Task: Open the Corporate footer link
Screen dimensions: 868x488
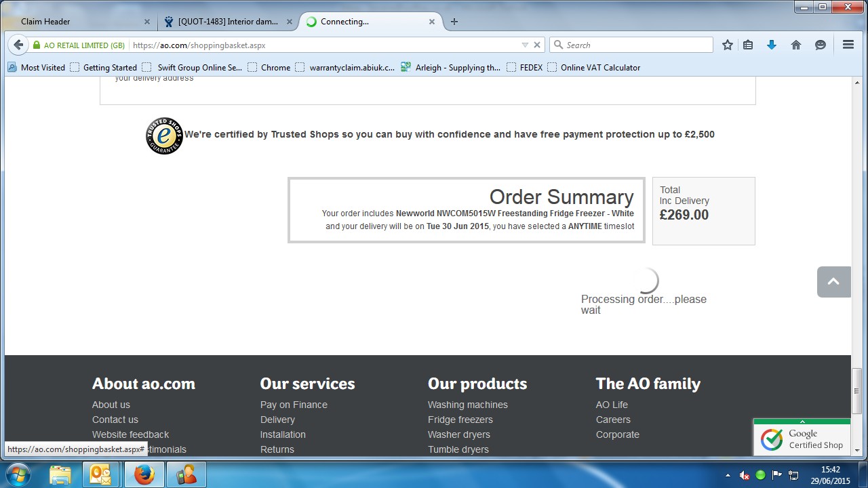Action: point(618,434)
